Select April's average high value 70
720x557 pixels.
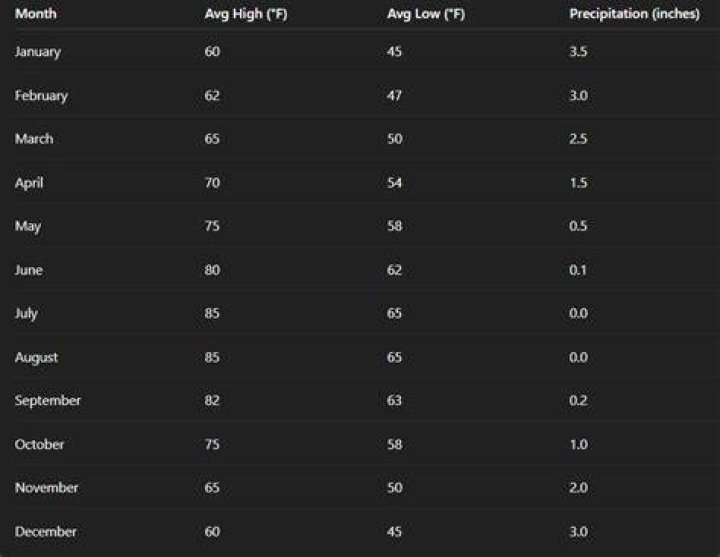click(212, 183)
